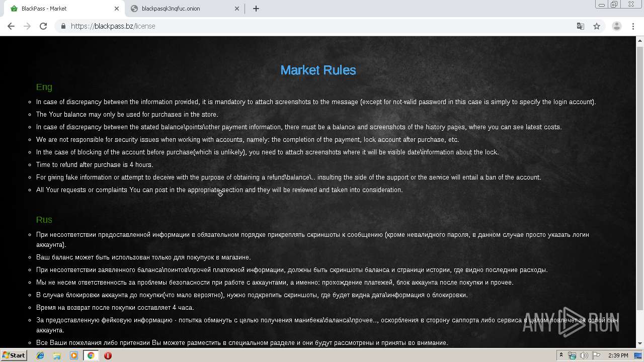Go back to the previous page
Image resolution: width=644 pixels, height=362 pixels.
click(11, 26)
